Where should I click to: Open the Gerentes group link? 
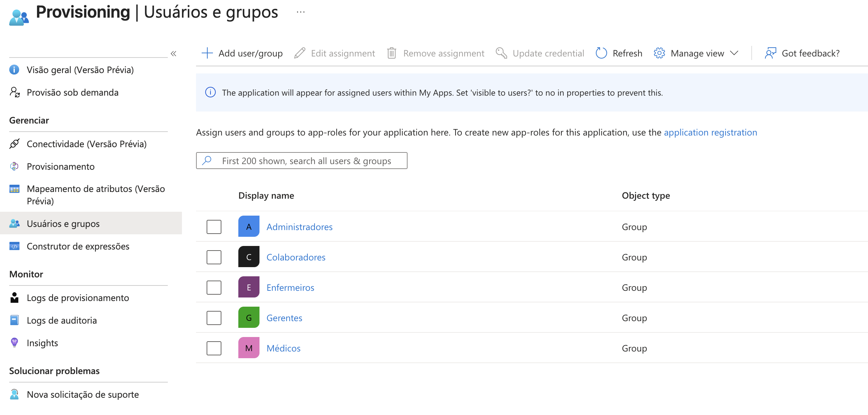pos(284,318)
